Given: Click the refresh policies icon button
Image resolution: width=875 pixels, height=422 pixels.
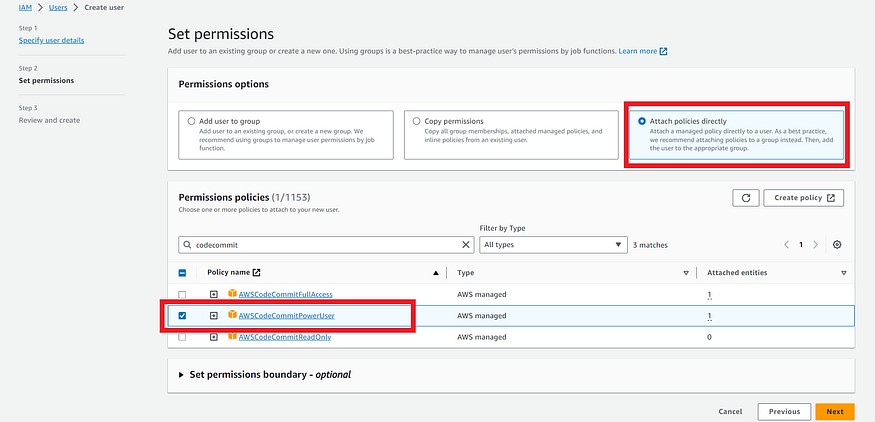Looking at the screenshot, I should (746, 198).
